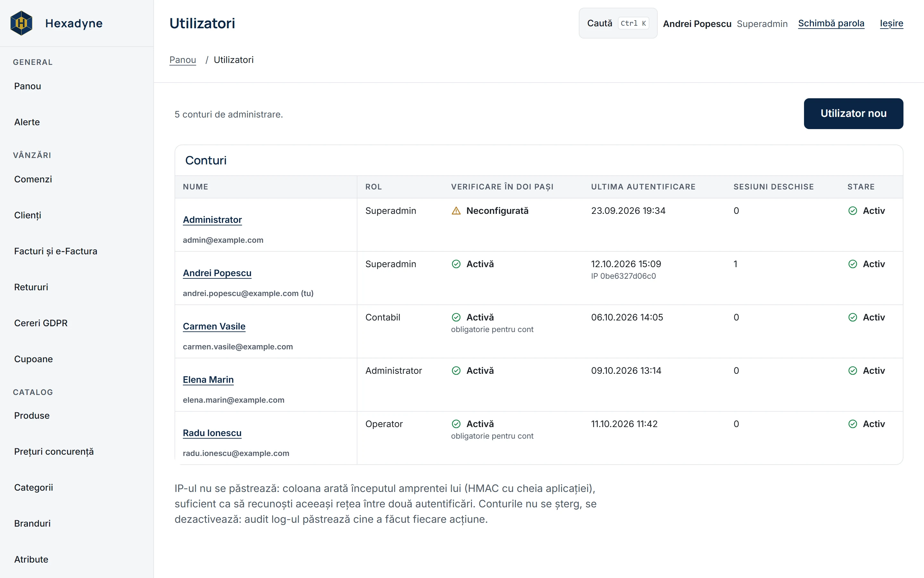Viewport: 924px width, 578px height.
Task: Click the Sesiuni deschise column header
Action: tap(774, 187)
